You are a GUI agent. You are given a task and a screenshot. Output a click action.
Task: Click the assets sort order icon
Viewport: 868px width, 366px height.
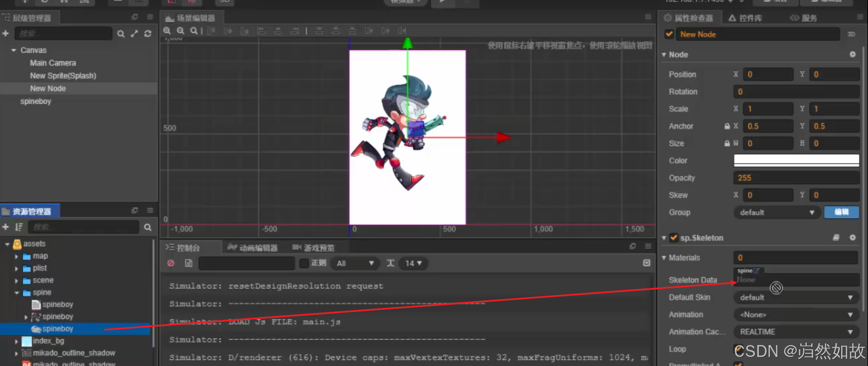[x=19, y=227]
